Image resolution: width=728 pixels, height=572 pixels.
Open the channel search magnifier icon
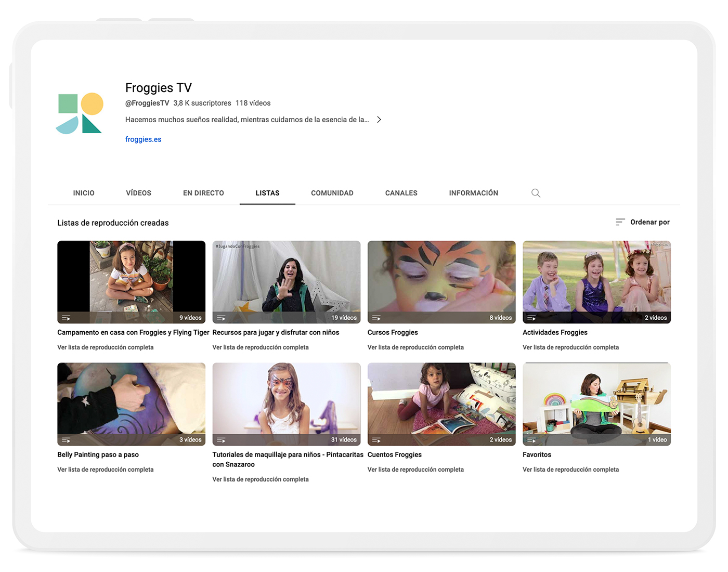point(536,193)
